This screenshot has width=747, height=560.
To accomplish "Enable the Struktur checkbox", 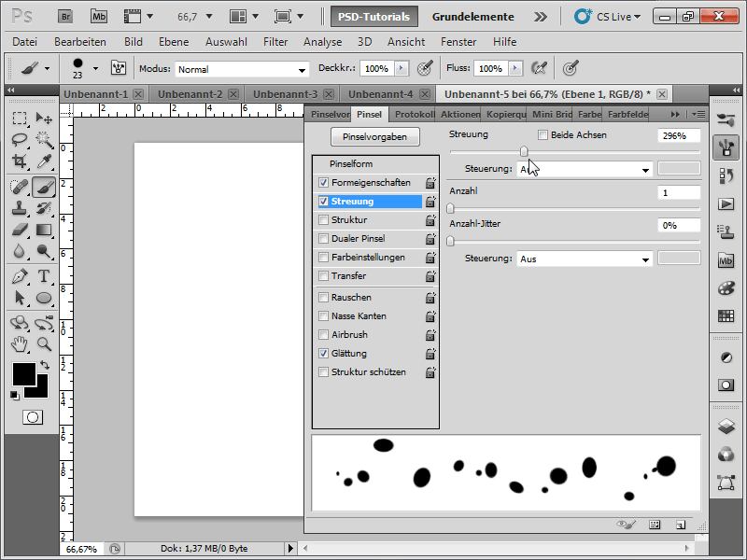I will pyautogui.click(x=323, y=219).
